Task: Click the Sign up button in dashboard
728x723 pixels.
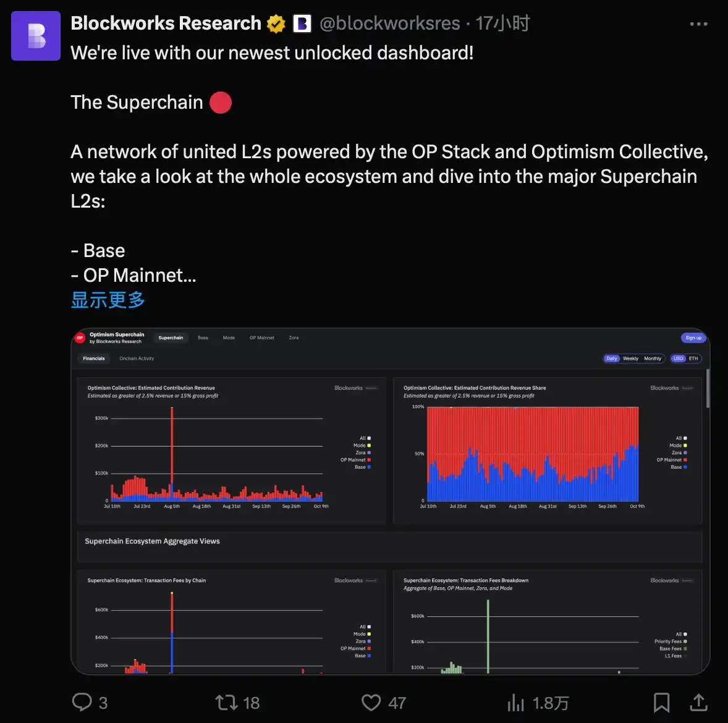Action: (693, 338)
